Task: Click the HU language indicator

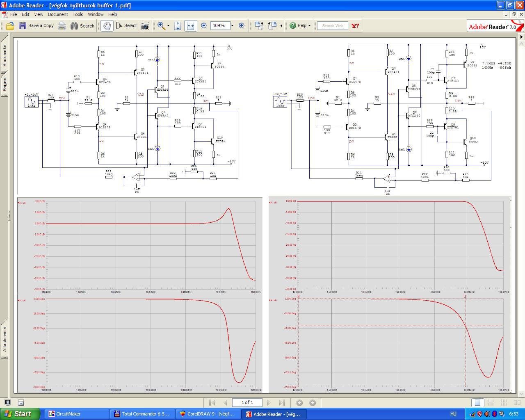Action: click(453, 414)
